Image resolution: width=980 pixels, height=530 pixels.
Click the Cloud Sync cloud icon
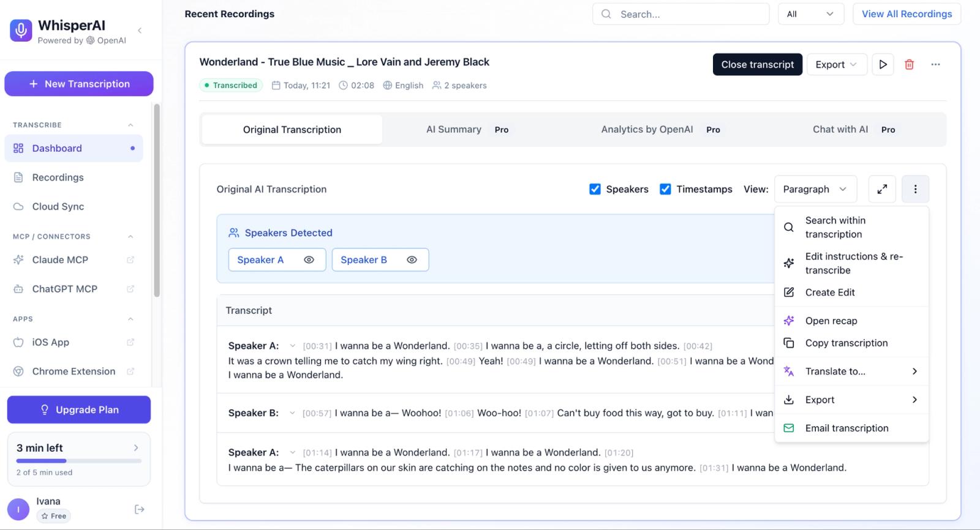click(x=18, y=206)
